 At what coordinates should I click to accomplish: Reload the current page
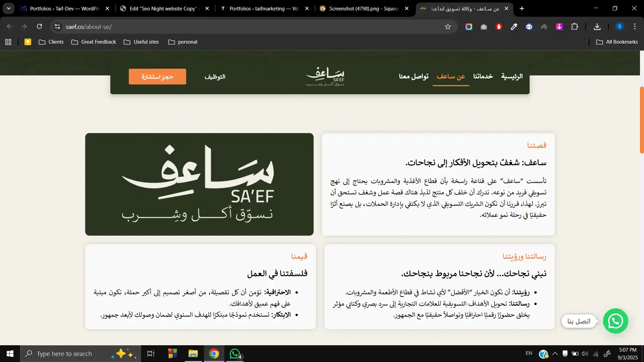point(40,26)
